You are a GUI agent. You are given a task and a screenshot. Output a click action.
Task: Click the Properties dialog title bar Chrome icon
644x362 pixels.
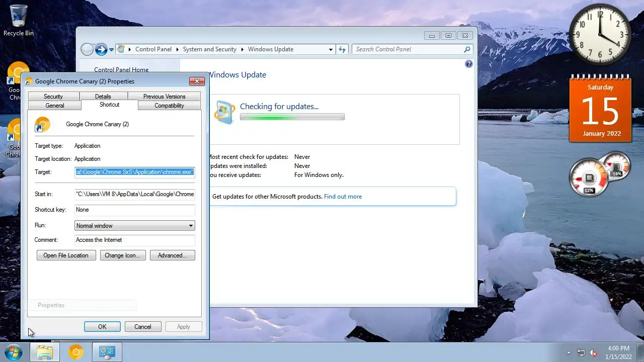point(29,81)
